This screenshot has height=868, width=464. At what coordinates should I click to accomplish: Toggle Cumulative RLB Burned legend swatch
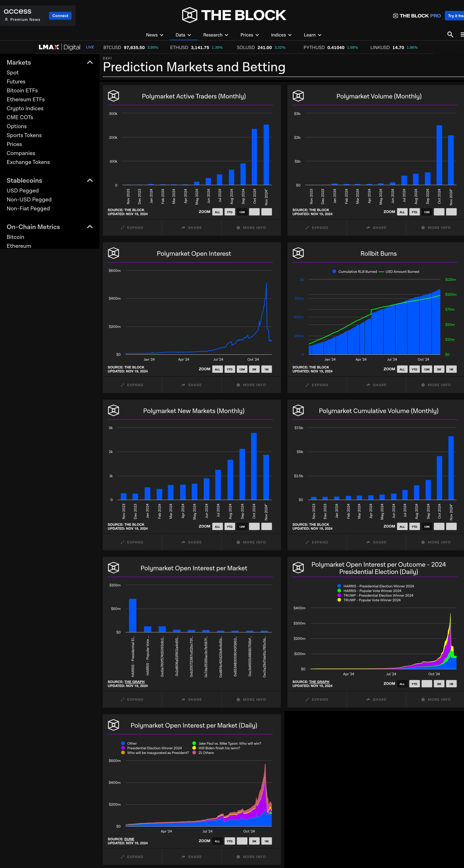coord(334,272)
